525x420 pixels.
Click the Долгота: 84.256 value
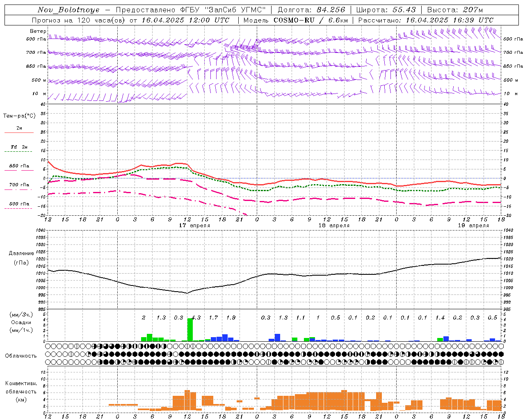(311, 10)
